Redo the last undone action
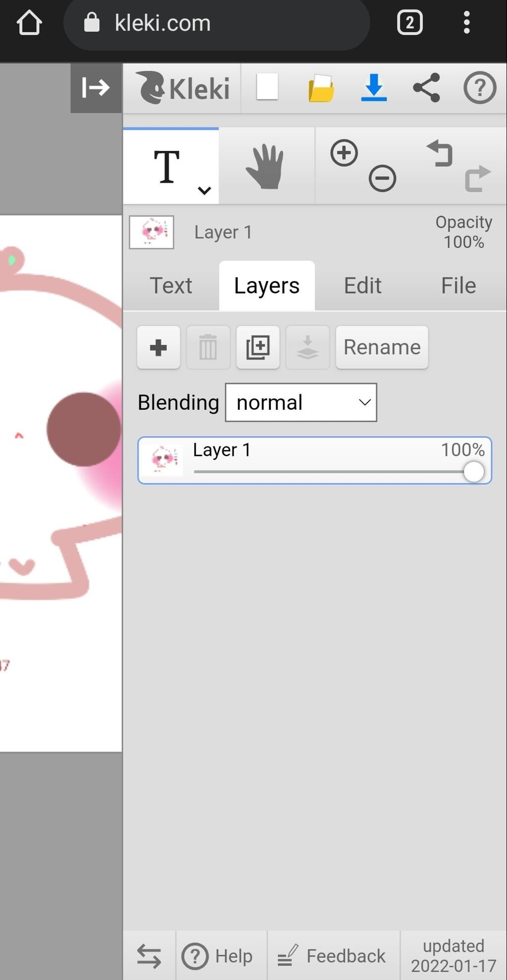The height and width of the screenshot is (980, 507). 477,178
